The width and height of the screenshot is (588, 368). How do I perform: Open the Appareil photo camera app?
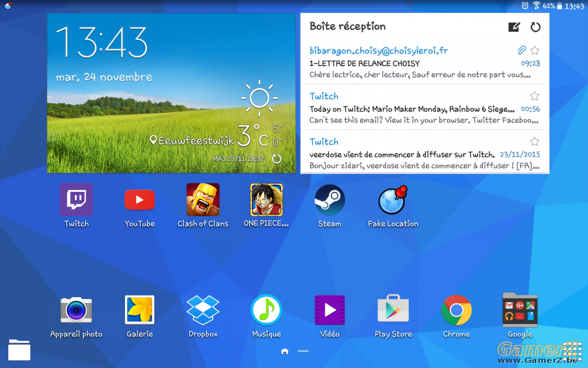(x=76, y=310)
